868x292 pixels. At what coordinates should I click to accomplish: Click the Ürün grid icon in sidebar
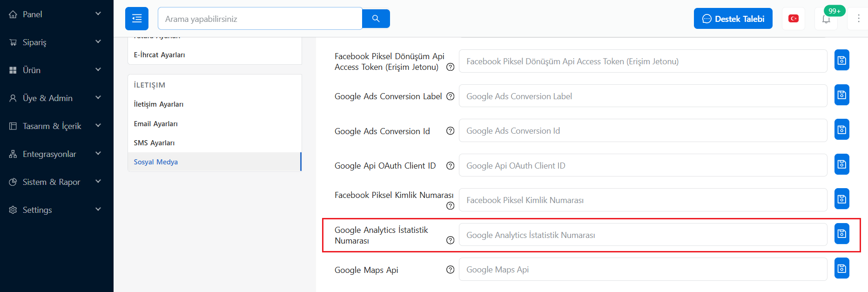point(13,70)
